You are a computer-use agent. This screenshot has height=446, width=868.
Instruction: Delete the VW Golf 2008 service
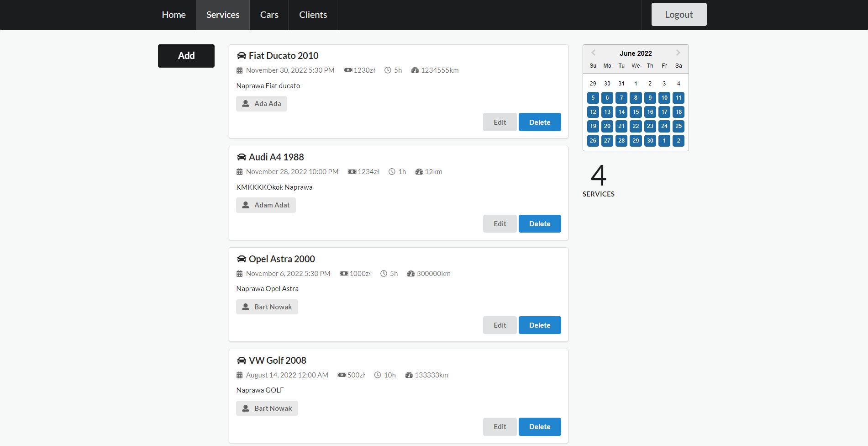pos(540,427)
